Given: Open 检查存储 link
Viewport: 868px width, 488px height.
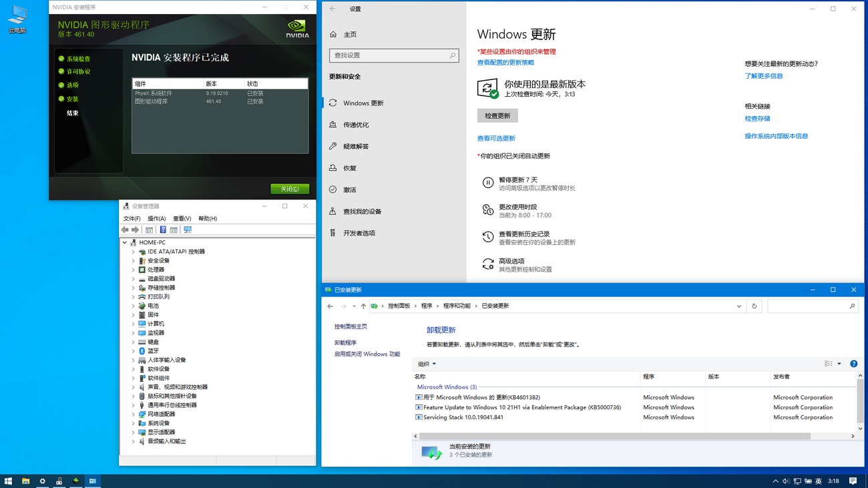Looking at the screenshot, I should 757,119.
